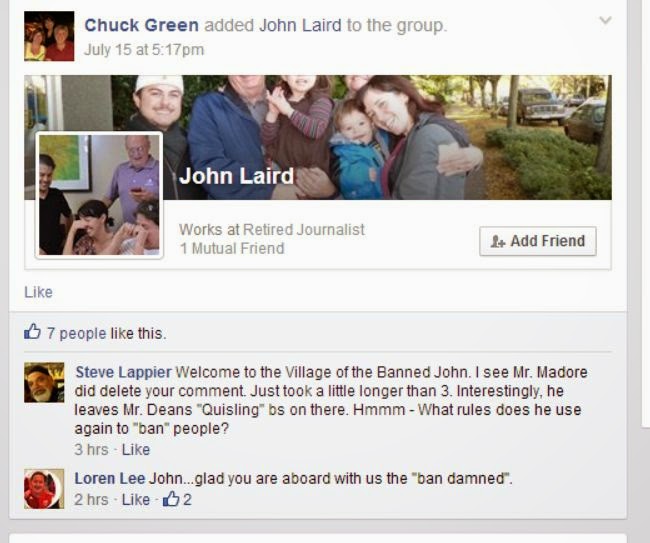Image resolution: width=650 pixels, height=543 pixels.
Task: Click the Add Friend button
Action: [538, 241]
